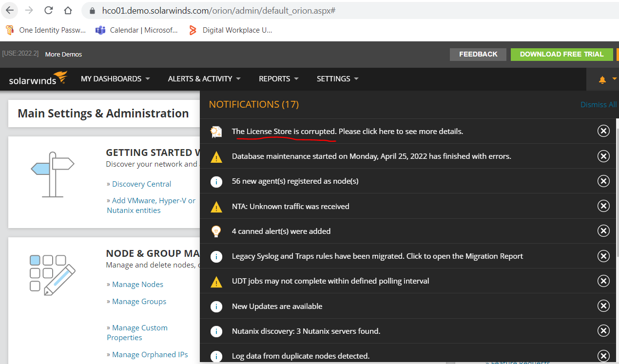This screenshot has height=364, width=619.
Task: Open New Updates are available message
Action: 277,306
